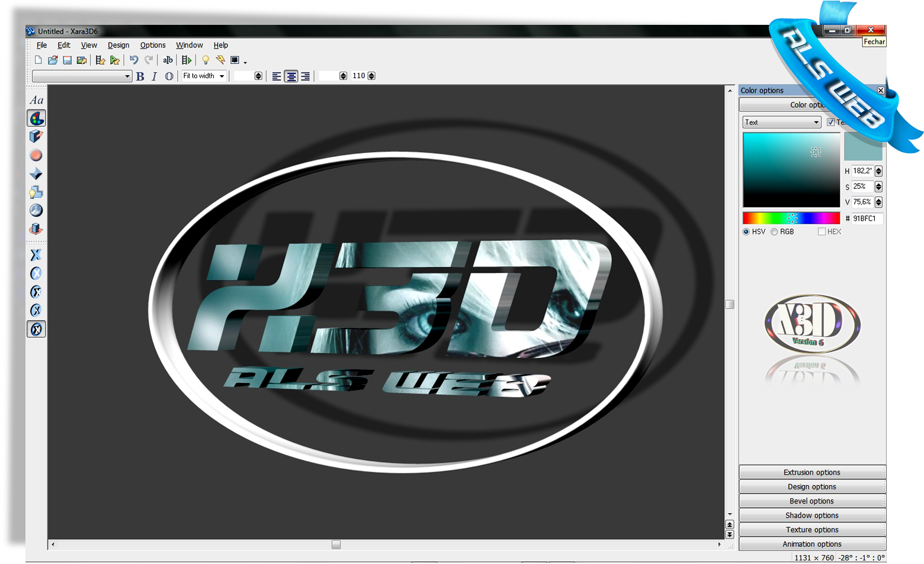Click the lightning bolt toolbar icon
Viewport: 924px width, 564px height.
coord(220,60)
